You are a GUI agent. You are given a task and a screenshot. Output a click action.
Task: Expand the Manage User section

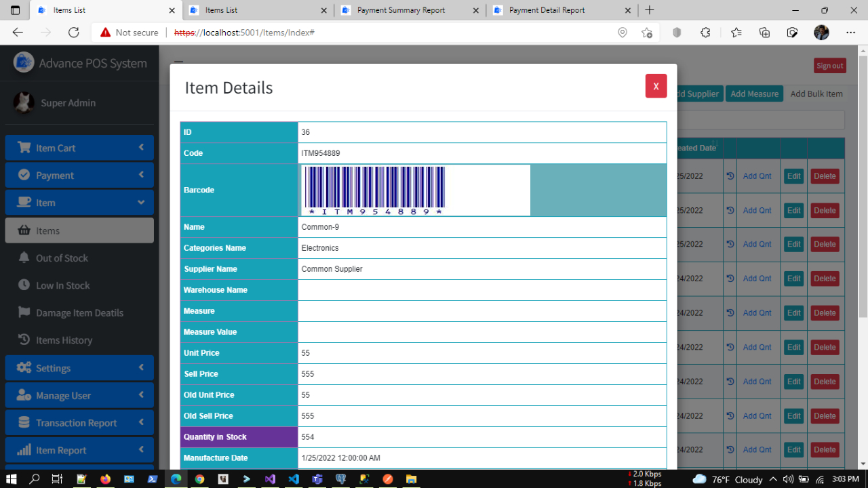point(142,395)
